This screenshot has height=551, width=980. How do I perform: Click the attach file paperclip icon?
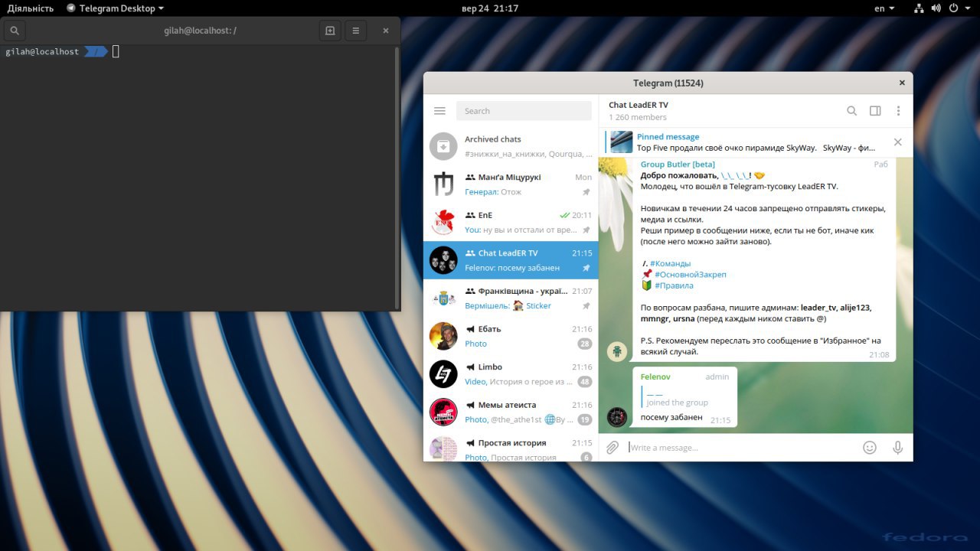click(x=612, y=448)
